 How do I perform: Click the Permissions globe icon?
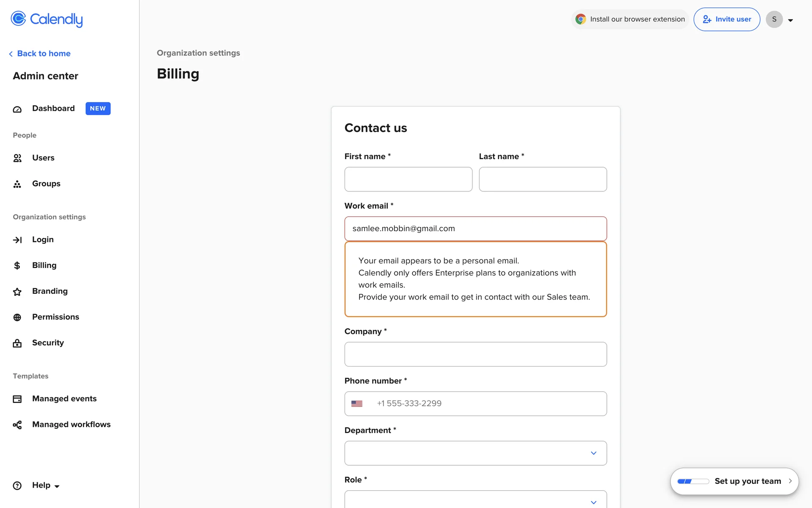(x=17, y=317)
